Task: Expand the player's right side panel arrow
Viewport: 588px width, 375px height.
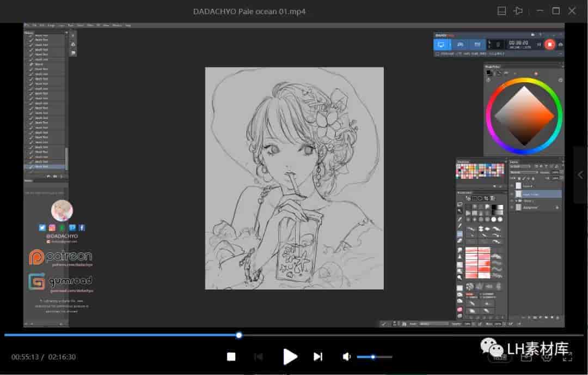Action: point(580,175)
